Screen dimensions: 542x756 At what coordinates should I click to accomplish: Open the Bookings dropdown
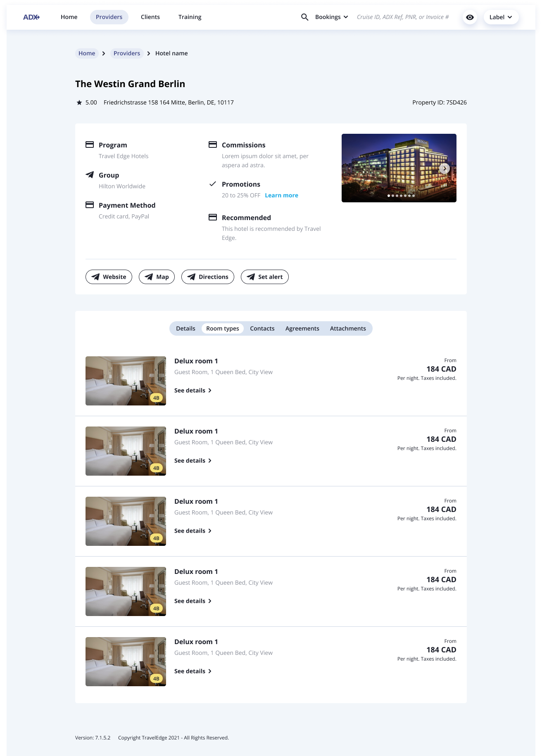point(332,17)
